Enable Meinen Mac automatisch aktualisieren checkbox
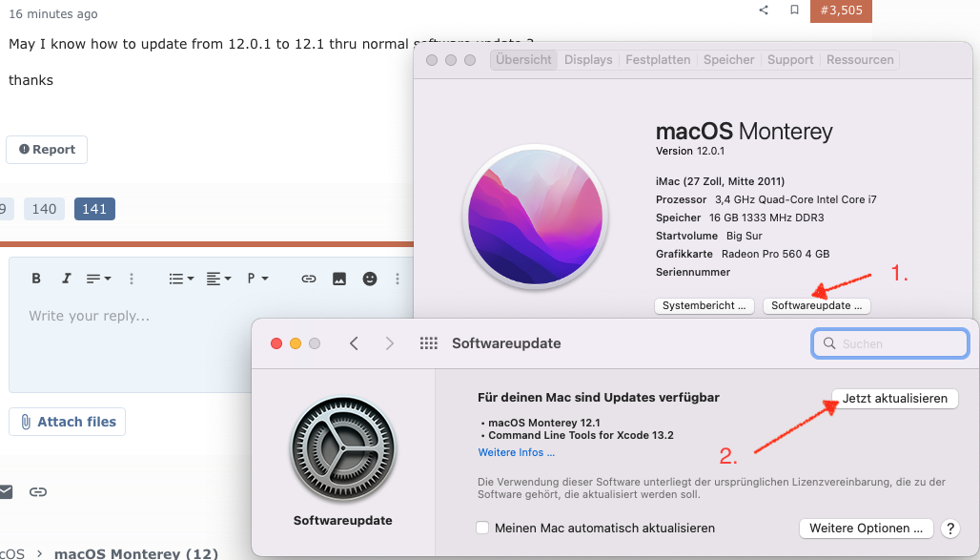The image size is (980, 560). point(482,528)
